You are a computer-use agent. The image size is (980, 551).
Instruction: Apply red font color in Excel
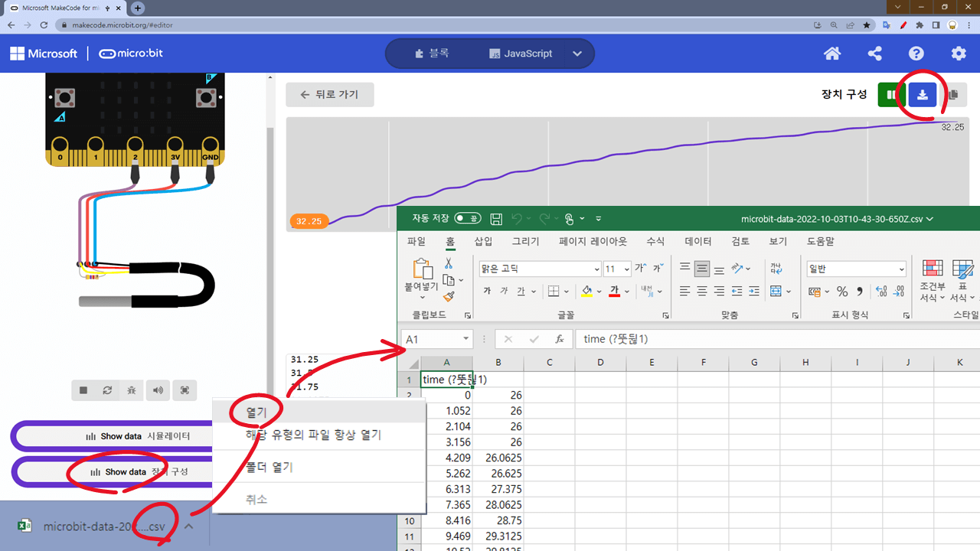[x=614, y=292]
